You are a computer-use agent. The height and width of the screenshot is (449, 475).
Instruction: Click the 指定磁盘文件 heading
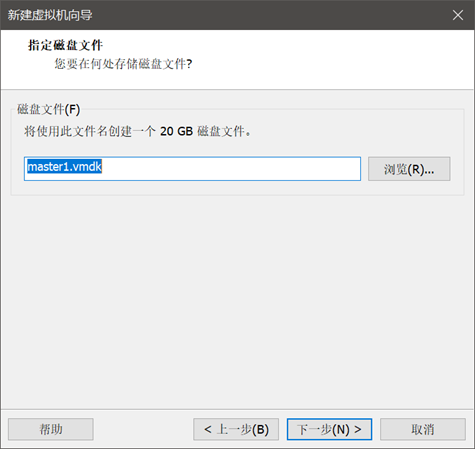coord(65,45)
